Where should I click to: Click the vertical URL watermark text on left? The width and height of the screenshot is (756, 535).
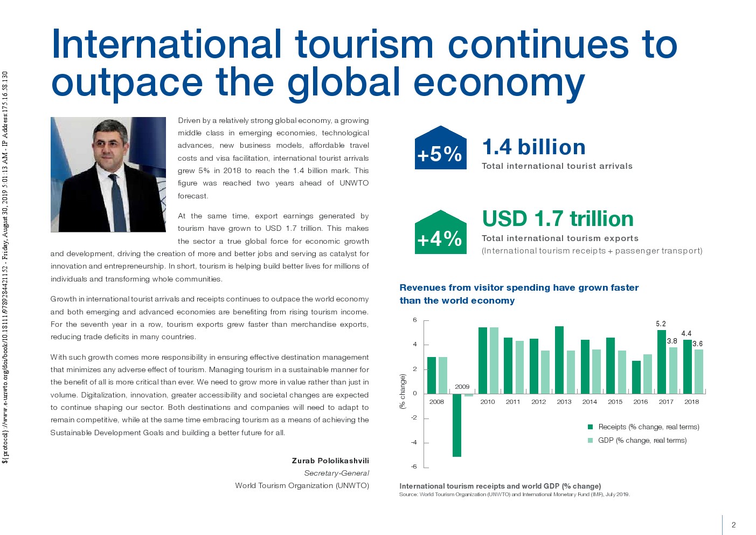tap(5, 267)
